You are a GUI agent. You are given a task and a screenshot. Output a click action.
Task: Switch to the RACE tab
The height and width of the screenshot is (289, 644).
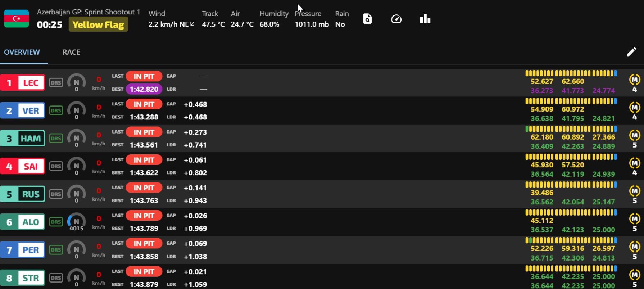tap(71, 52)
